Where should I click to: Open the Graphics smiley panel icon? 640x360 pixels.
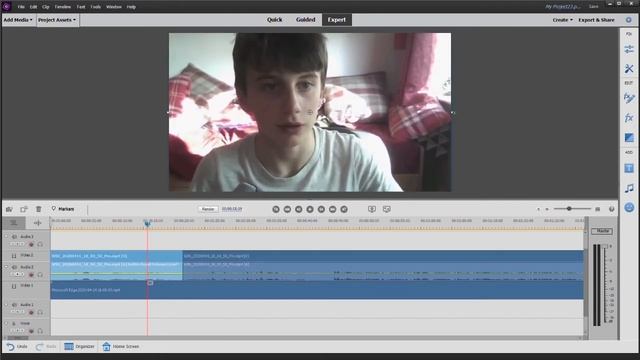click(x=629, y=208)
